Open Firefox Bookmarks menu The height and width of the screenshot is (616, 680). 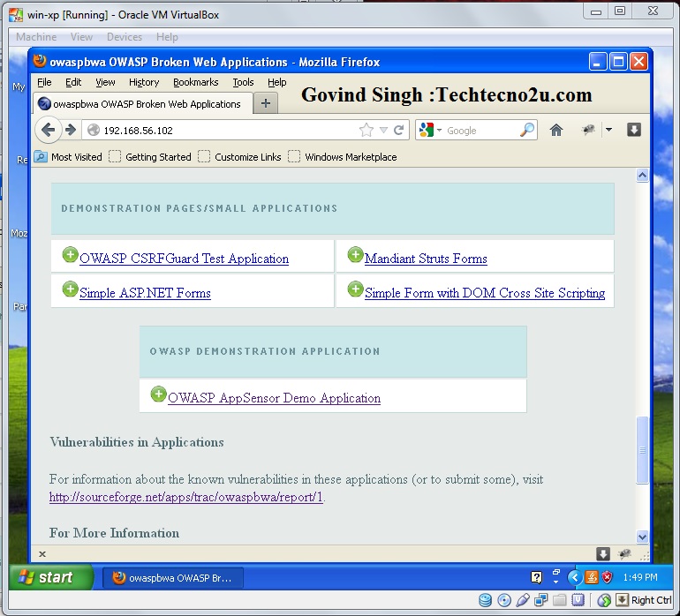coord(195,82)
